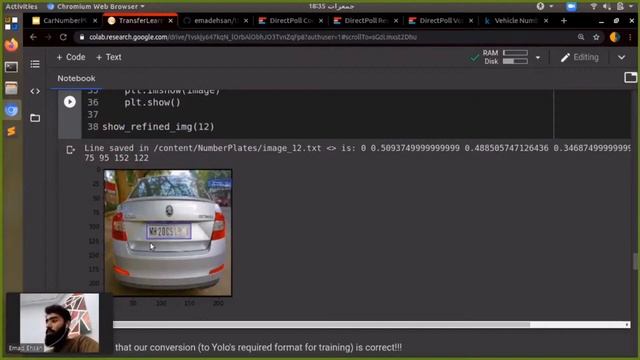Launch Sublime Text from the dock
The image size is (640, 360).
coord(11,131)
